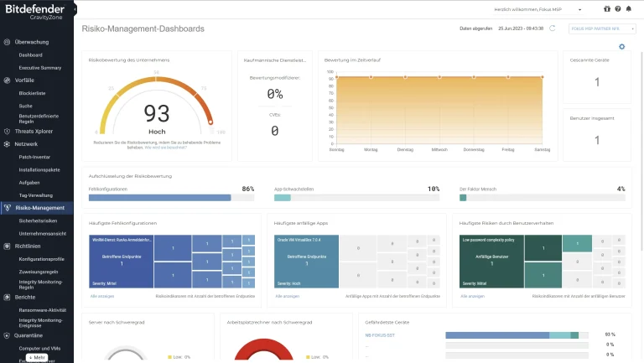Open the Executive Summary menu item
Viewport: 644px width, 363px height.
click(x=40, y=68)
